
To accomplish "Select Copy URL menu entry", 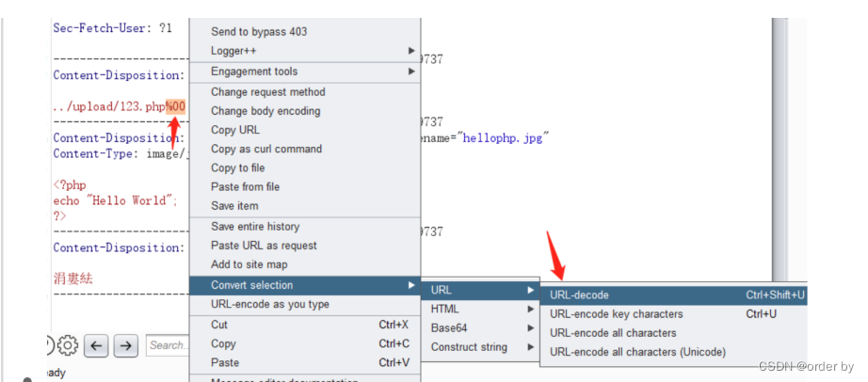I will click(x=305, y=130).
